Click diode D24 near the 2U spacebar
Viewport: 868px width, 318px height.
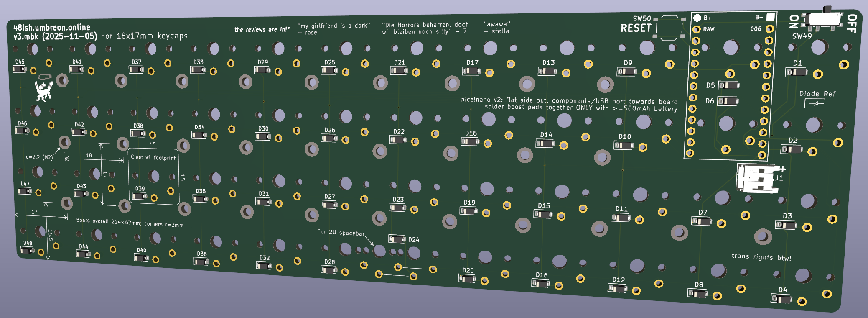[397, 239]
